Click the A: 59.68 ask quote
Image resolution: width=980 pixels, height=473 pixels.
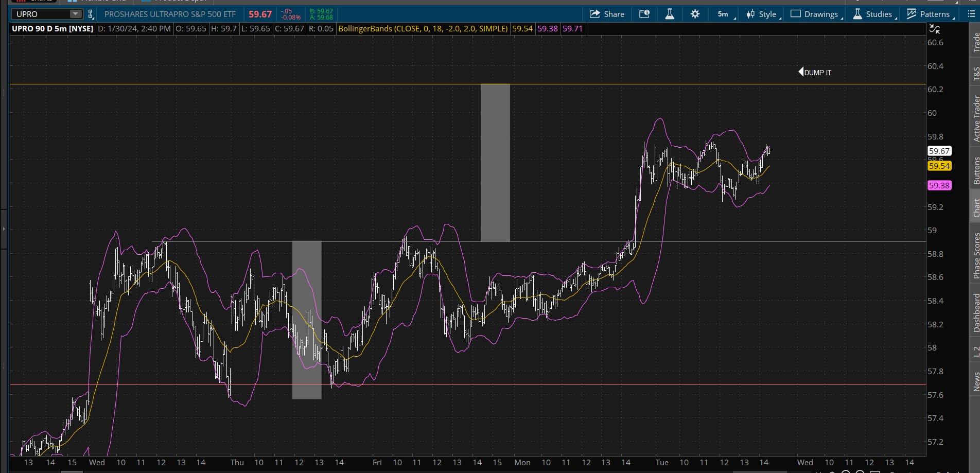[321, 17]
